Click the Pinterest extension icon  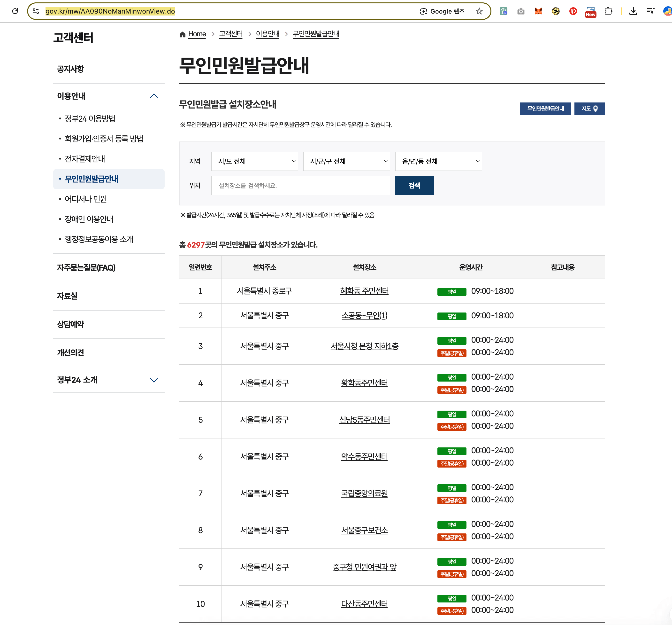(573, 11)
